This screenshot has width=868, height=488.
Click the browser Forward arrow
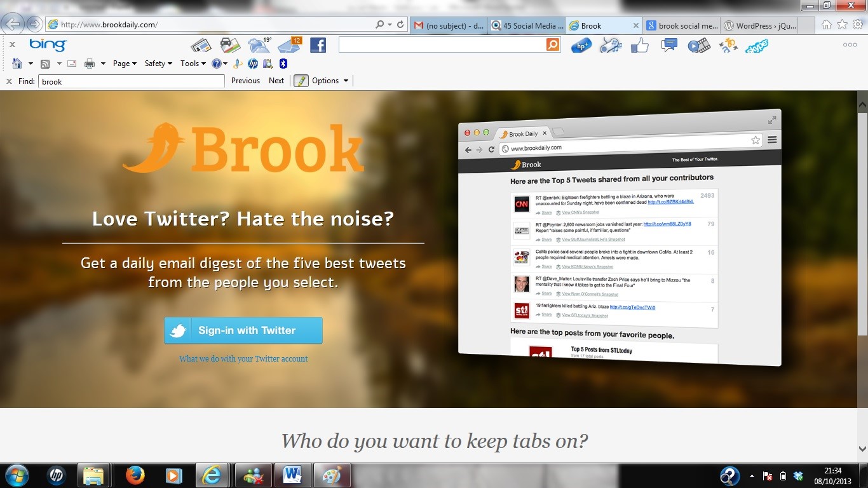(34, 25)
